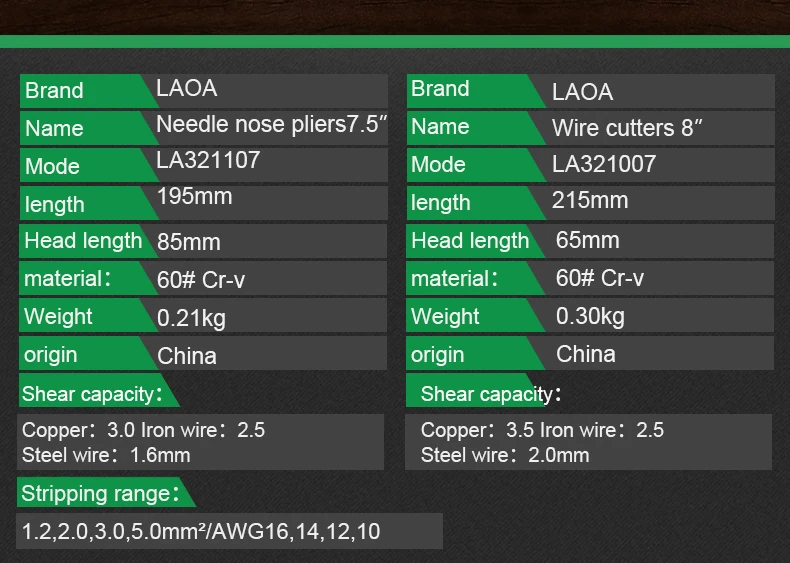Image resolution: width=790 pixels, height=563 pixels.
Task: Click the right table's 'China' origin value
Action: pyautogui.click(x=585, y=354)
